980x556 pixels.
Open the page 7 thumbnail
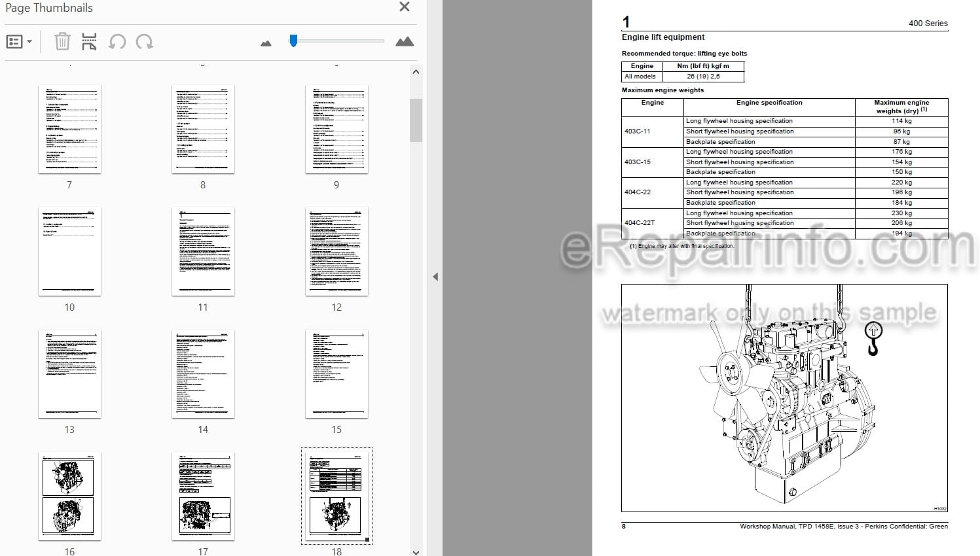tap(69, 130)
